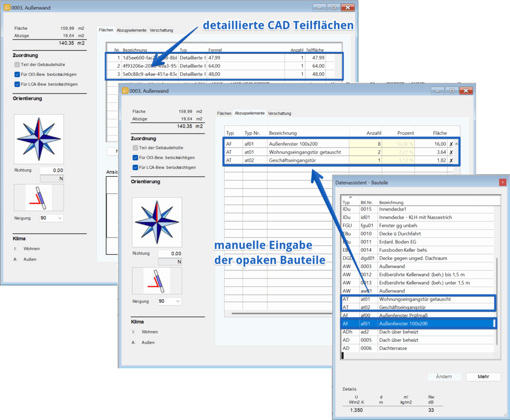The width and height of the screenshot is (510, 420).
Task: Close the Datenassistent - Bauteile dialog
Action: pos(503,182)
